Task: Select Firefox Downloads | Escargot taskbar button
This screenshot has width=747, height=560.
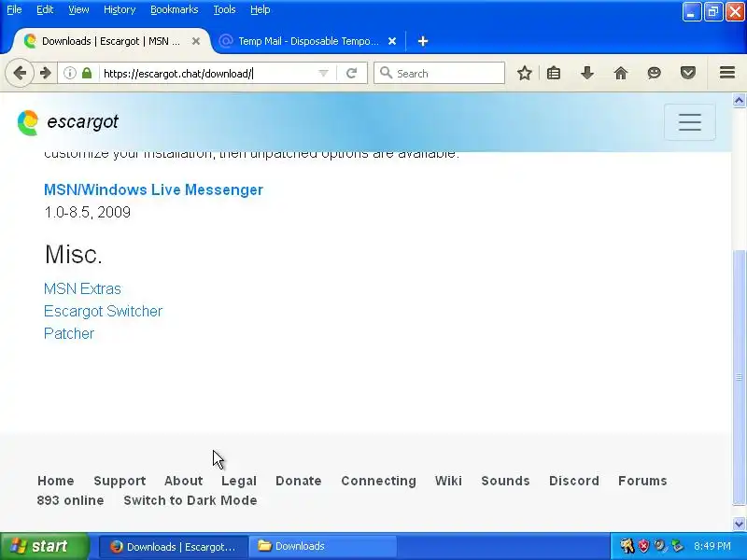Action: [x=174, y=546]
